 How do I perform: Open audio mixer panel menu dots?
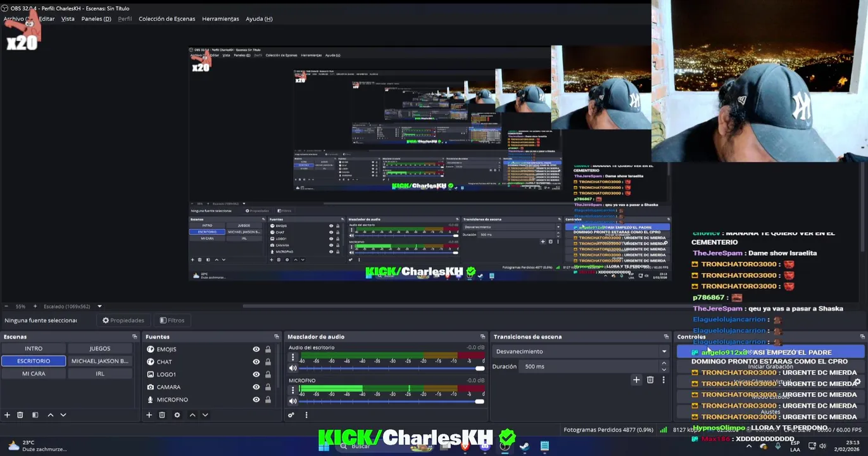pyautogui.click(x=306, y=415)
